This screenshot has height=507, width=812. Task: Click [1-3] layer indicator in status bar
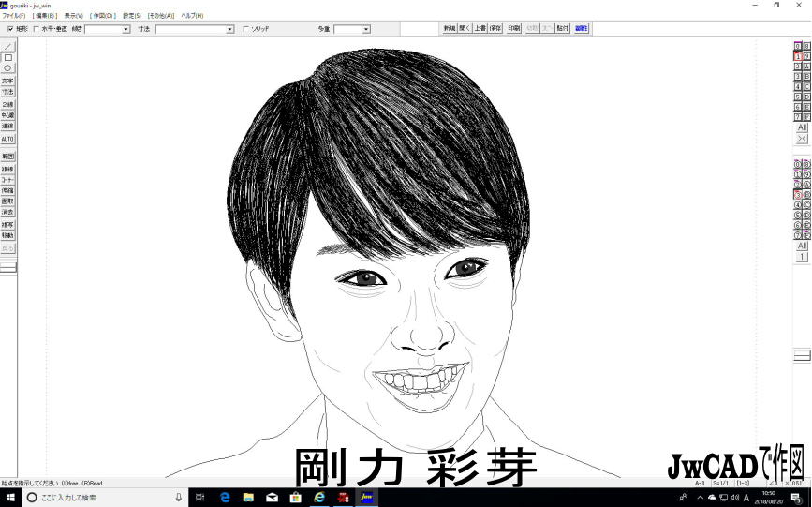[x=743, y=484]
